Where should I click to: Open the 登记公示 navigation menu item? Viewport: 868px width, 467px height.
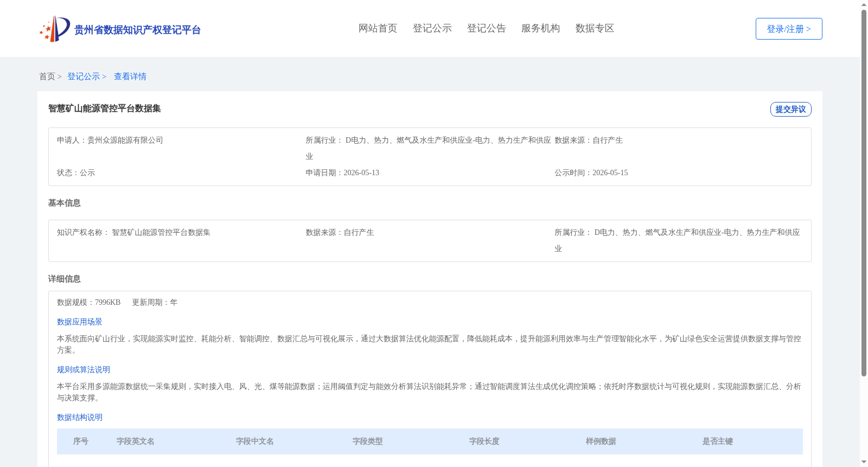coord(432,28)
